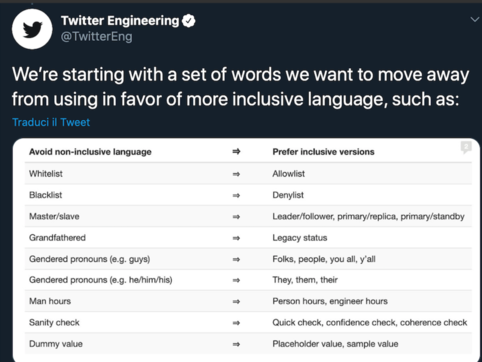Click the Sanity check row label
This screenshot has height=362, width=482.
click(x=54, y=323)
